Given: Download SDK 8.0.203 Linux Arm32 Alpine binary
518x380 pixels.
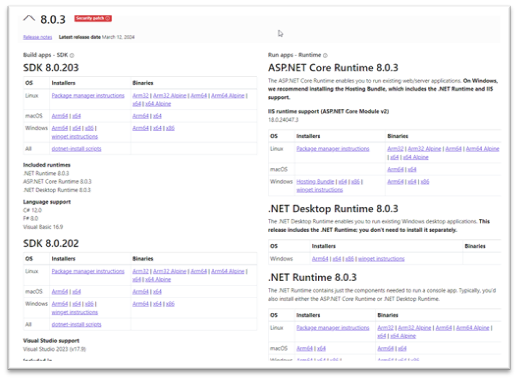Looking at the screenshot, I should tap(170, 96).
